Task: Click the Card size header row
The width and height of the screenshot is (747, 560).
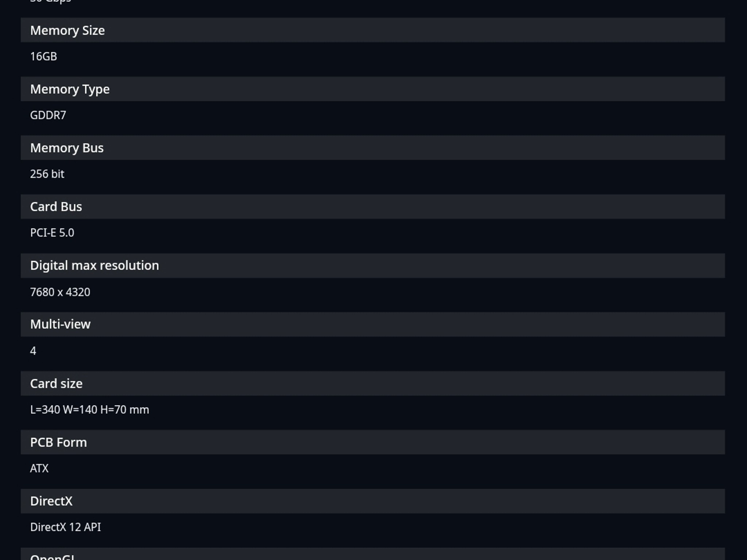Action: (x=373, y=384)
